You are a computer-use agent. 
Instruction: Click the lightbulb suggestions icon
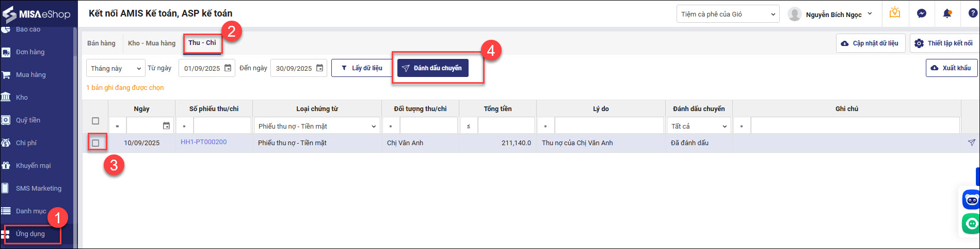(x=895, y=13)
